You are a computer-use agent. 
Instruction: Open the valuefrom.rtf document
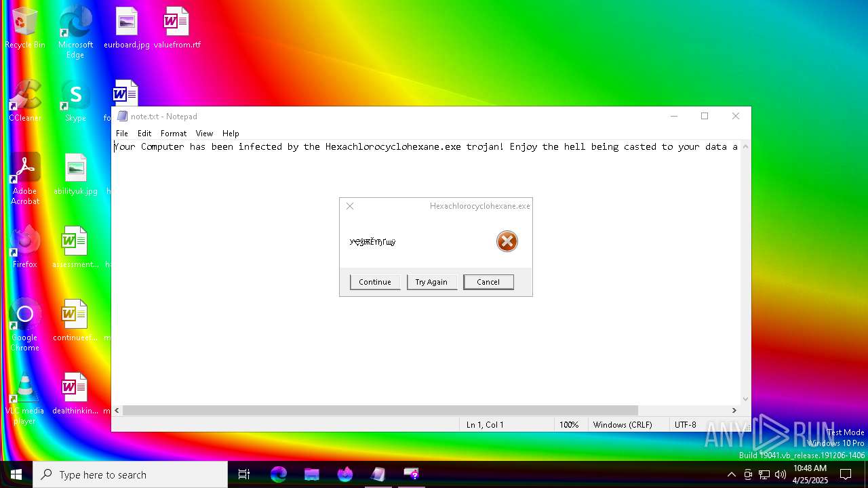176,28
